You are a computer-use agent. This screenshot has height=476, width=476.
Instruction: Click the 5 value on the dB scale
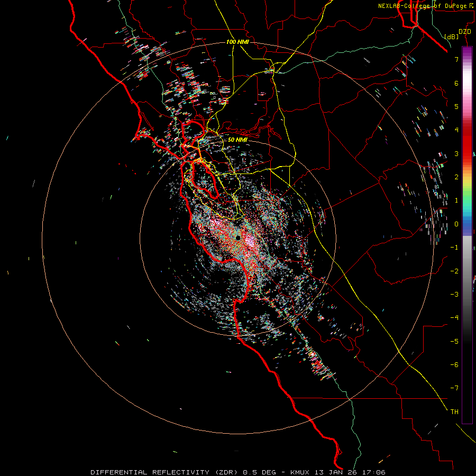(x=456, y=106)
